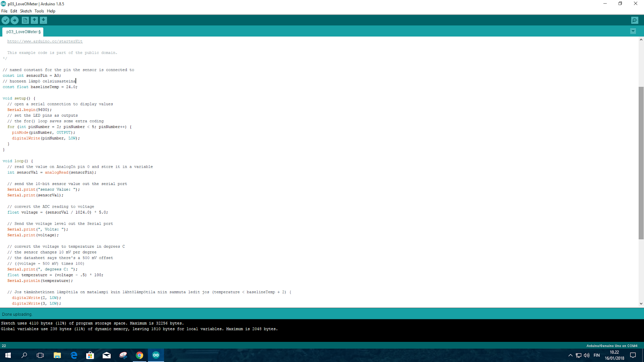Click the line 'const int sensorPin = A0;'
The height and width of the screenshot is (362, 644).
32,75
